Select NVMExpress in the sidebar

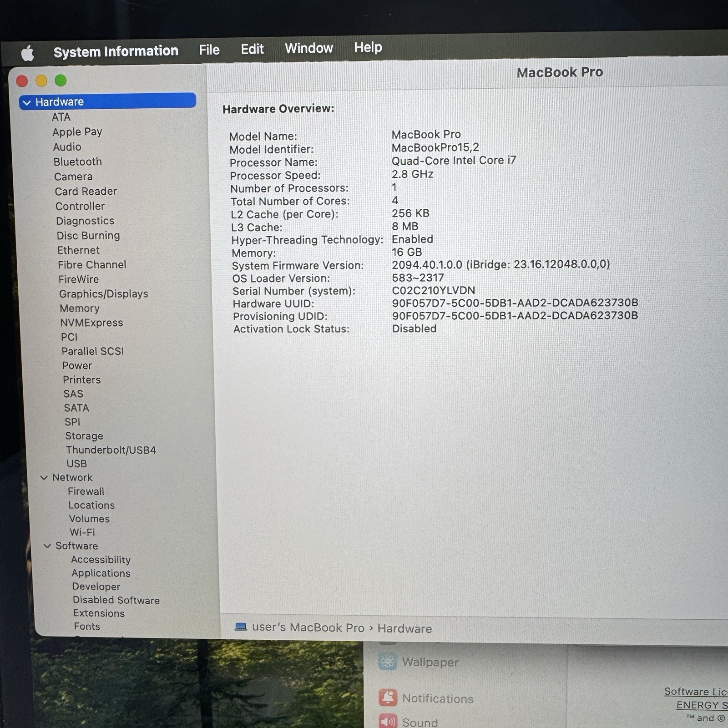pos(91,323)
